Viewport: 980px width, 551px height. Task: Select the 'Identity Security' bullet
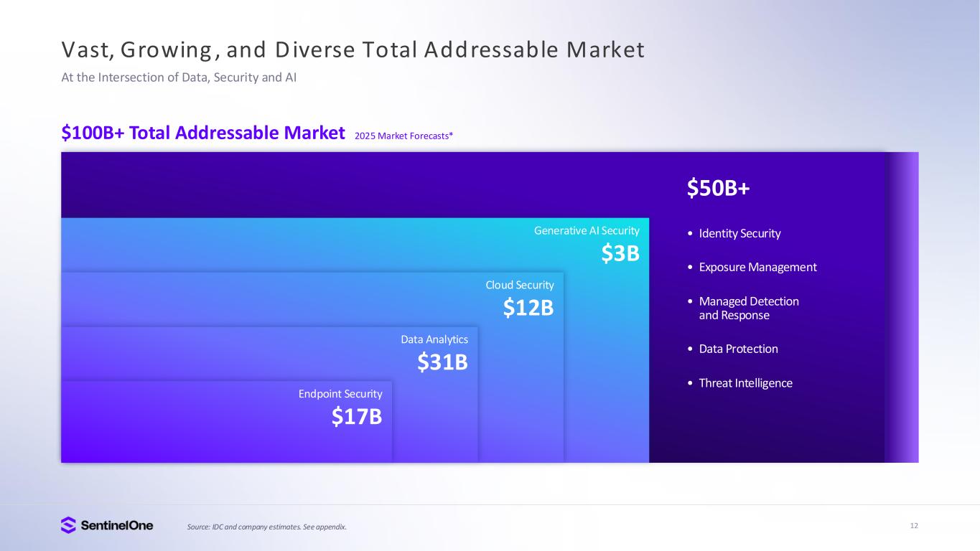(739, 234)
